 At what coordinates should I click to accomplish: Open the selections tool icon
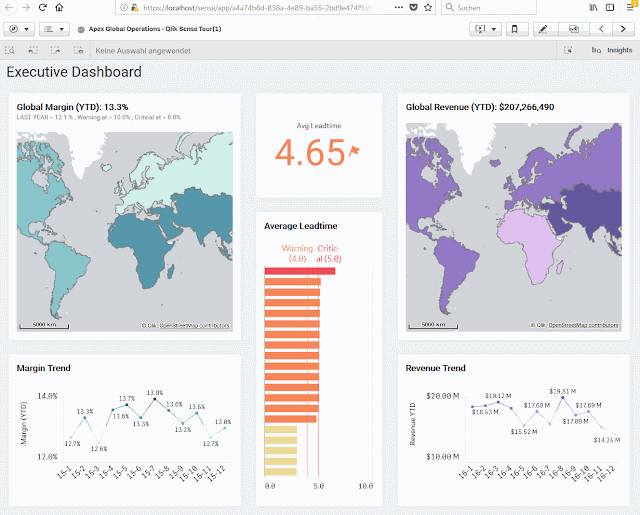568,50
